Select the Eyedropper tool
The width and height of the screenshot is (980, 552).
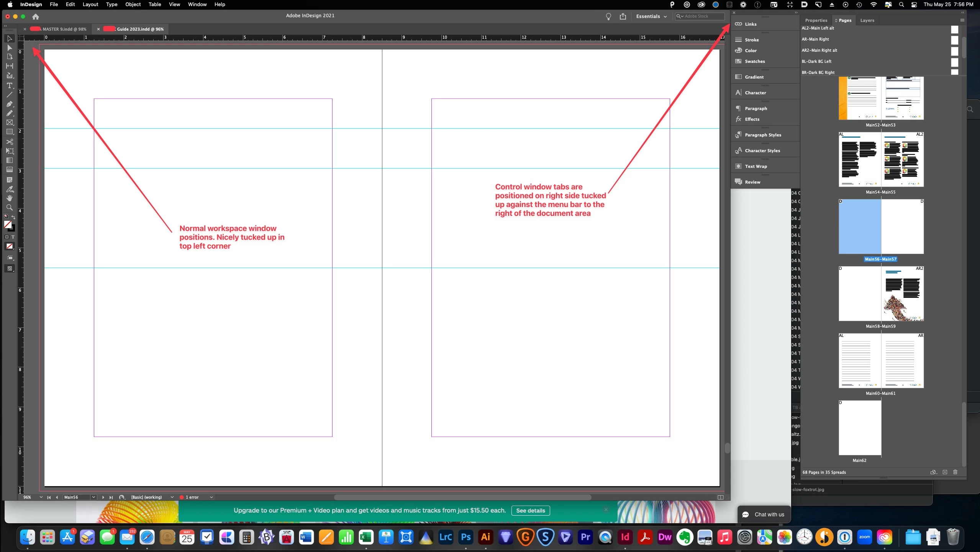[10, 189]
